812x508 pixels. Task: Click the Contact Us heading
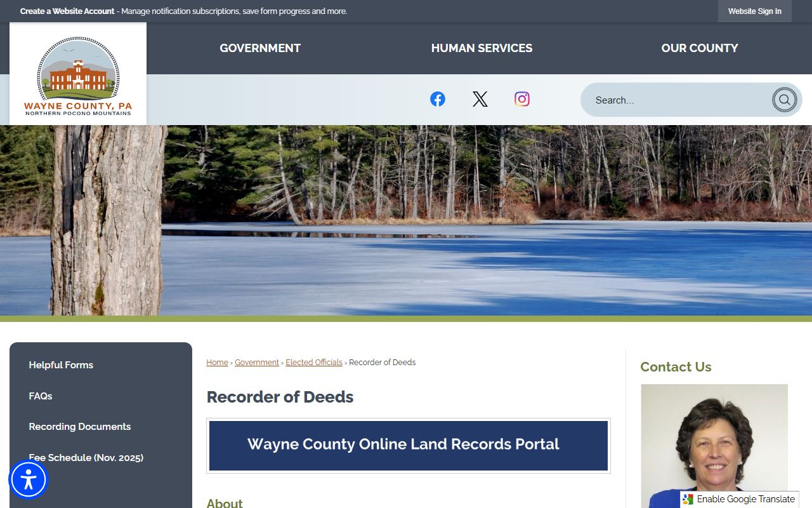676,367
